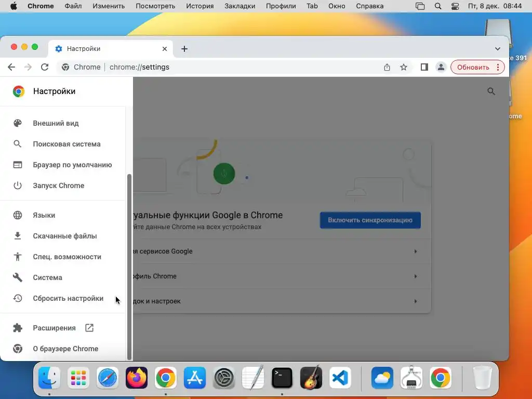
Task: Open Visual Studio Code from the Dock
Action: tap(340, 378)
